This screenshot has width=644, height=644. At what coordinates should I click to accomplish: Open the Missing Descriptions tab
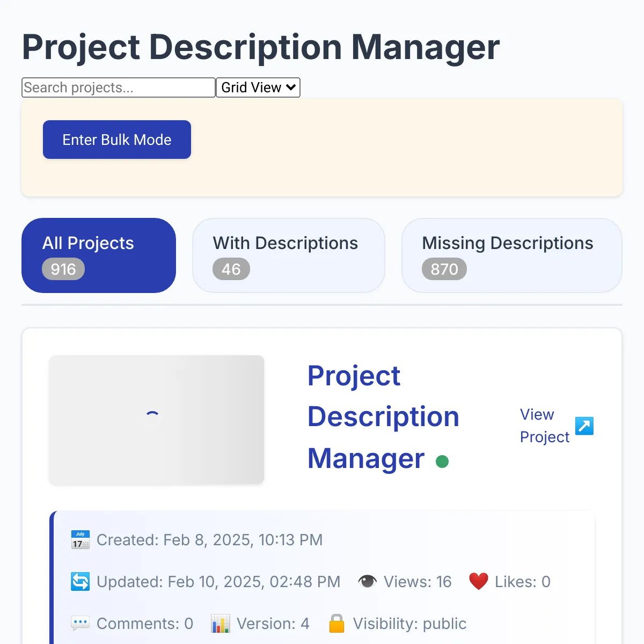(512, 255)
